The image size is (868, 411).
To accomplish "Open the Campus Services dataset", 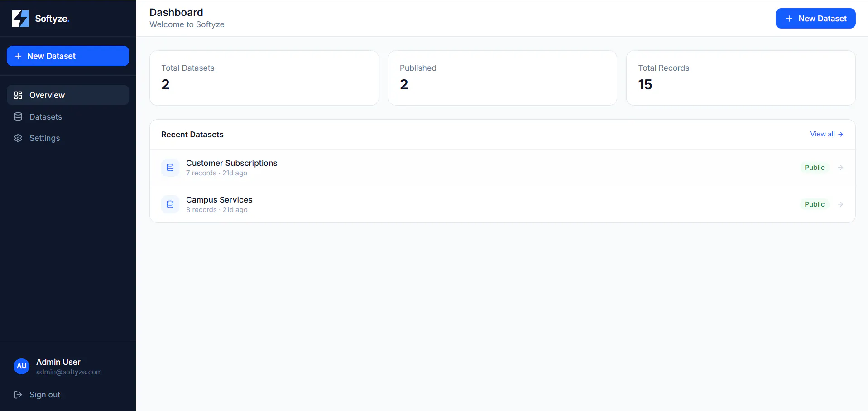I will point(503,204).
